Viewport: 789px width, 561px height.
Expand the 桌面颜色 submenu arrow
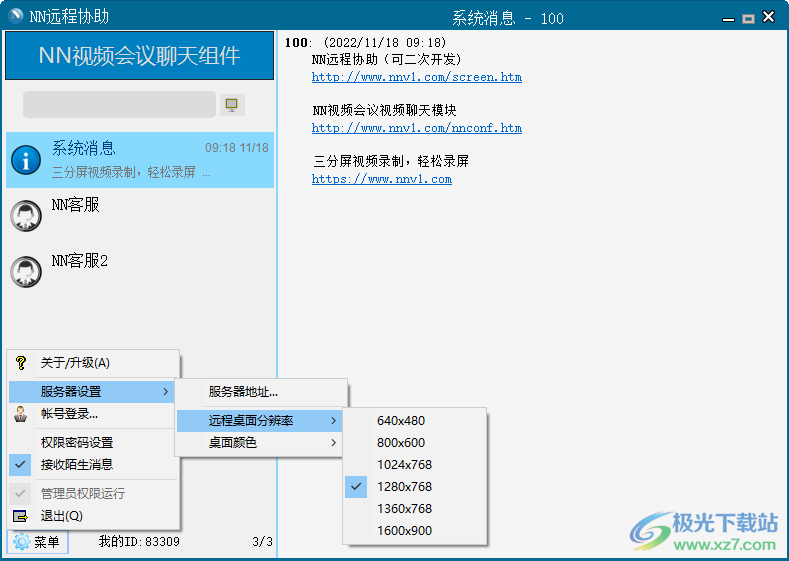pos(334,443)
